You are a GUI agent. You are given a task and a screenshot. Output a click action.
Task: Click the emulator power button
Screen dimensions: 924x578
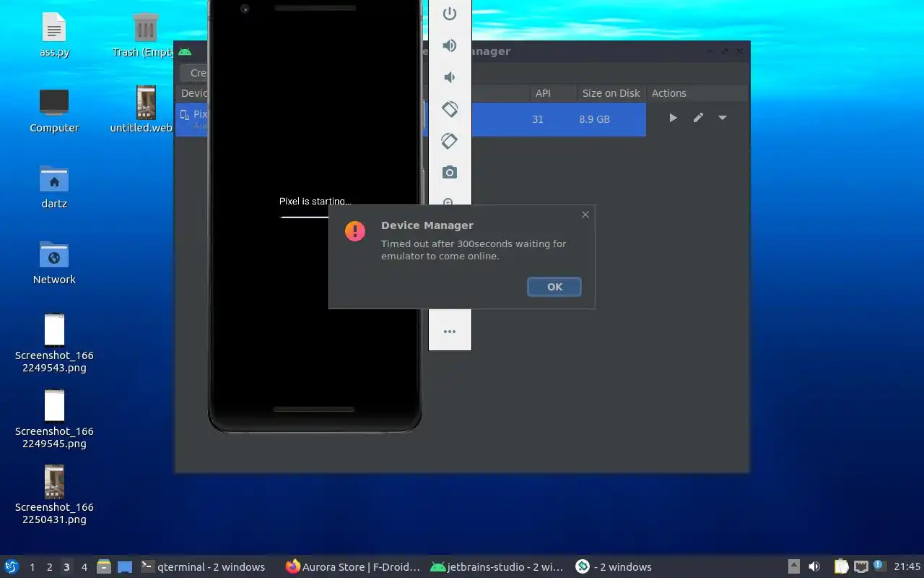point(450,14)
